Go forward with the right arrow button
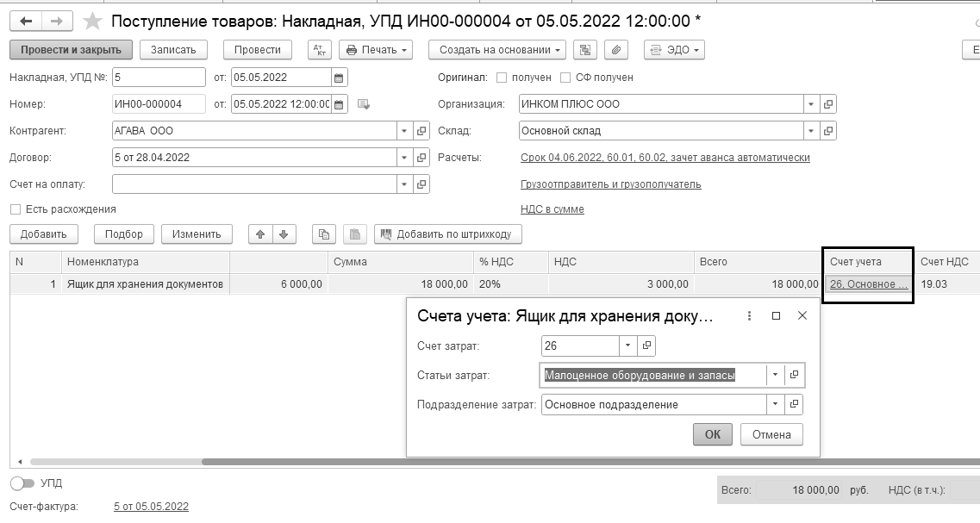980x523 pixels. click(x=57, y=22)
